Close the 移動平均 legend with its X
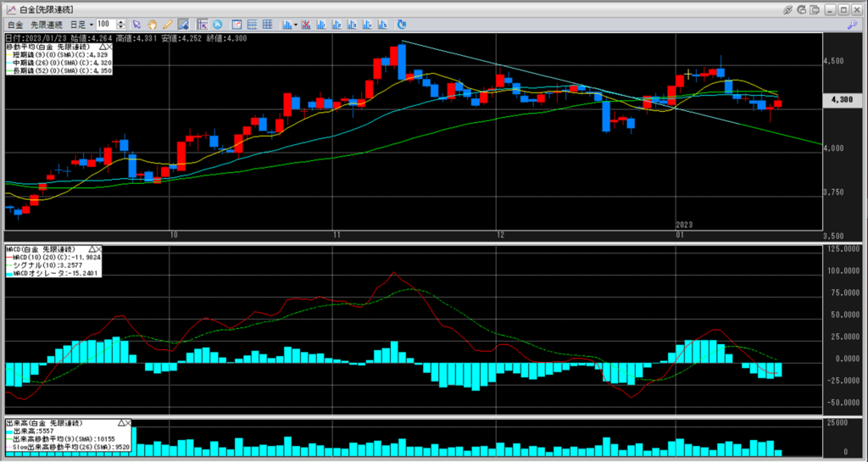 tap(109, 47)
